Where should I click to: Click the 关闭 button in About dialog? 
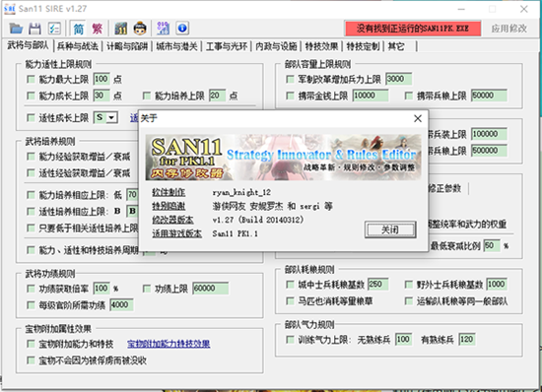390,229
